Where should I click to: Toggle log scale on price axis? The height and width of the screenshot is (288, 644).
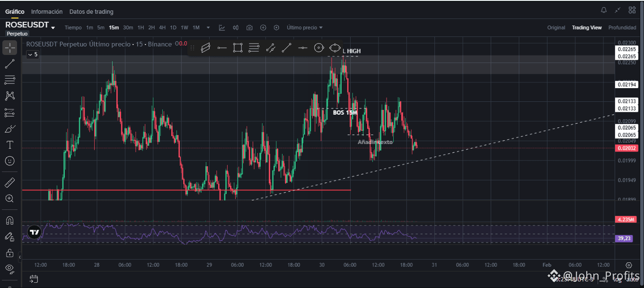coord(617,280)
